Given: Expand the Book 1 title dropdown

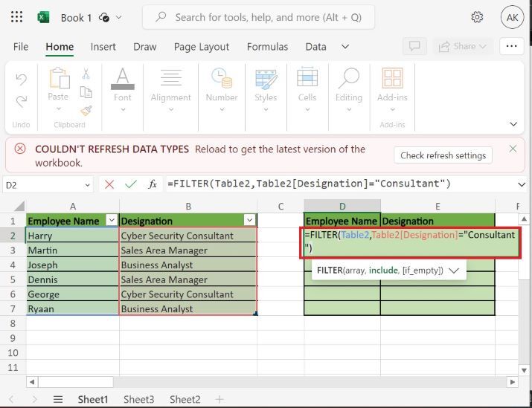Looking at the screenshot, I should 119,17.
